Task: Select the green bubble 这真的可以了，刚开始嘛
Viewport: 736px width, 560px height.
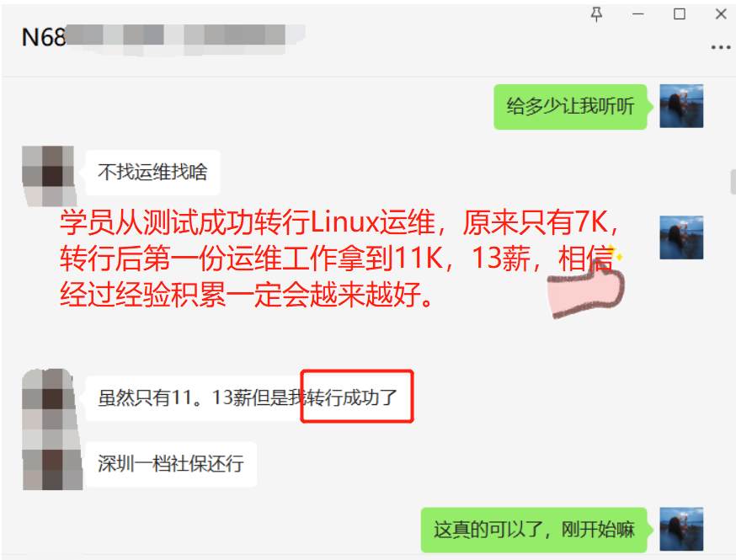Action: 534,530
